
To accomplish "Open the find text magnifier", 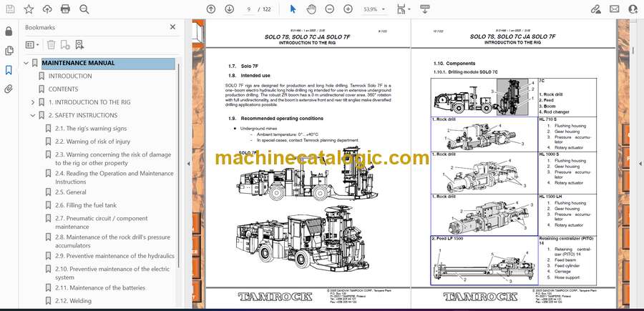I will 84,9.
